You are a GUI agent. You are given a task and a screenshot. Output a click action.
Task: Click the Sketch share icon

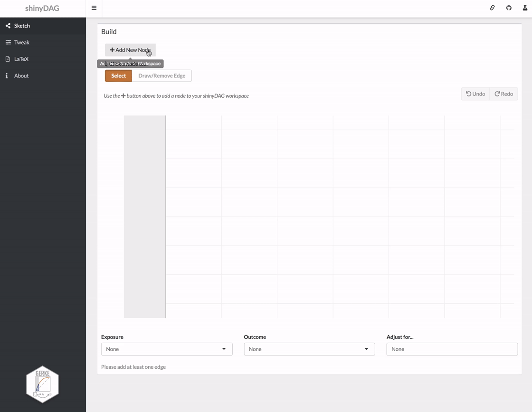click(8, 26)
